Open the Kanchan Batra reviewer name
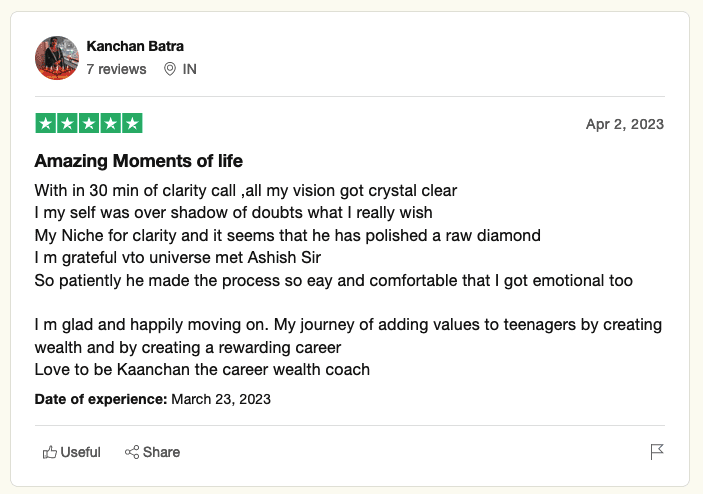Screen dimensions: 703x494 (x=135, y=46)
